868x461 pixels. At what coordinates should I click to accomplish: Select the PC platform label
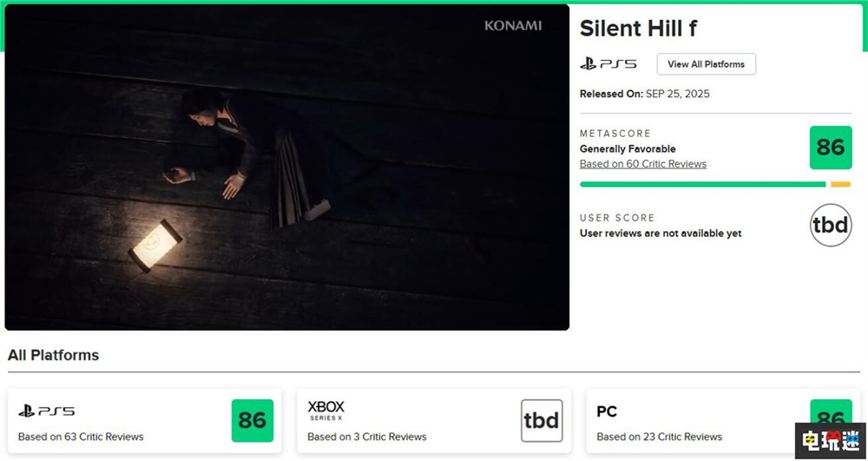607,411
